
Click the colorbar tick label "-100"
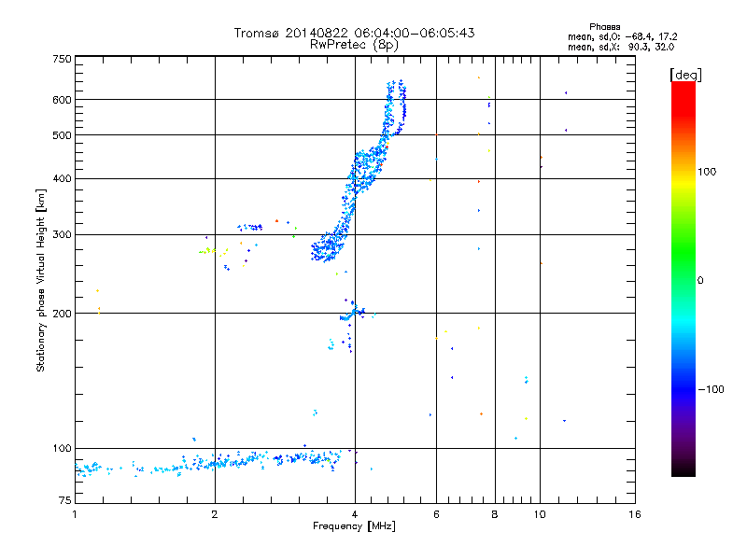pos(711,389)
